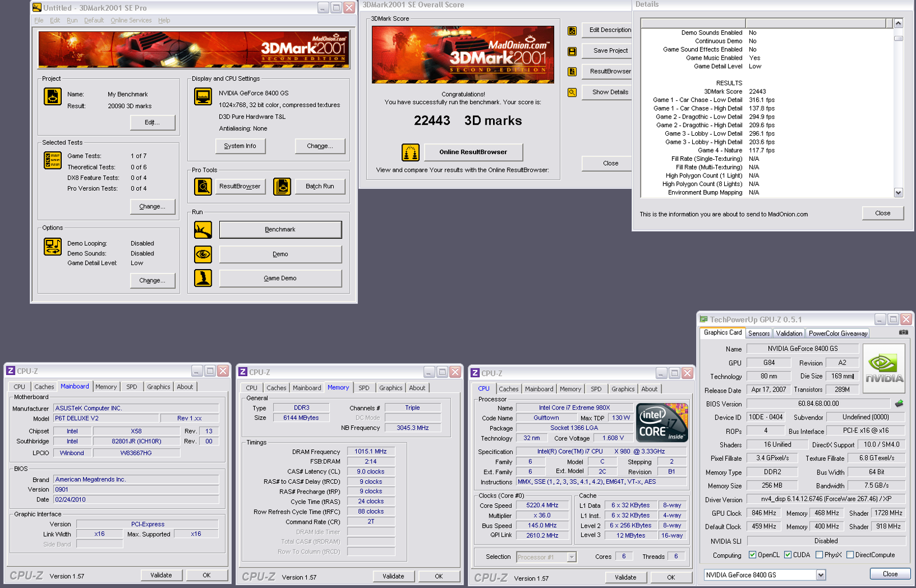
Task: Open the Help menu in 3DMark2001
Action: click(x=164, y=20)
